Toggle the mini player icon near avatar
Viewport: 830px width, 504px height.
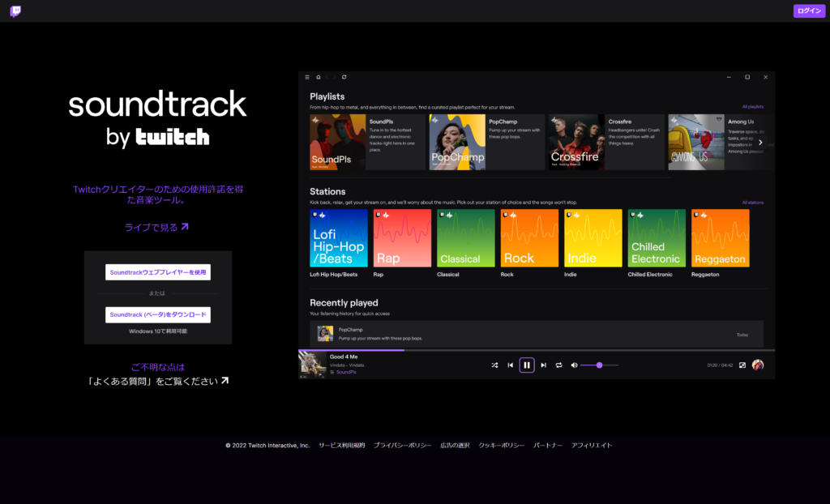[742, 365]
